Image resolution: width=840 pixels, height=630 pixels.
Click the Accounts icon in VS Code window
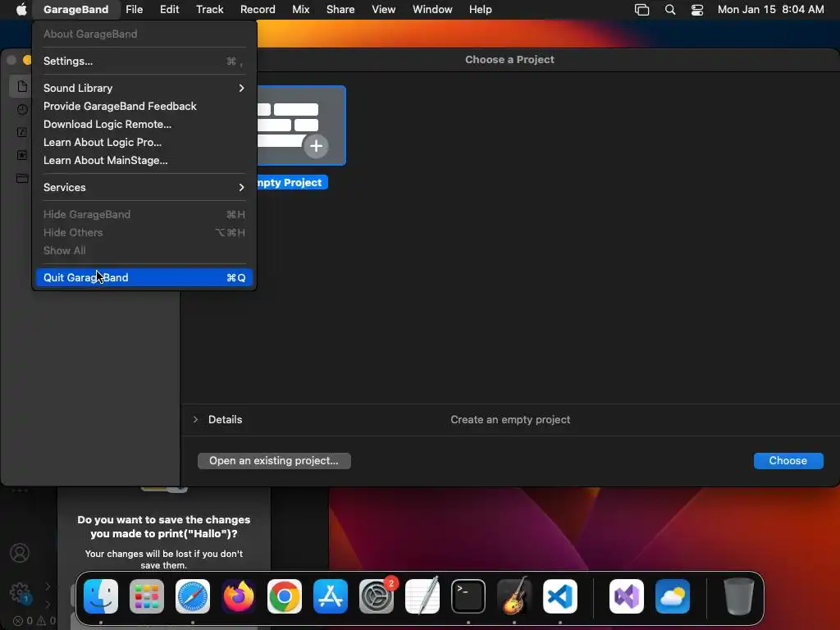[20, 553]
